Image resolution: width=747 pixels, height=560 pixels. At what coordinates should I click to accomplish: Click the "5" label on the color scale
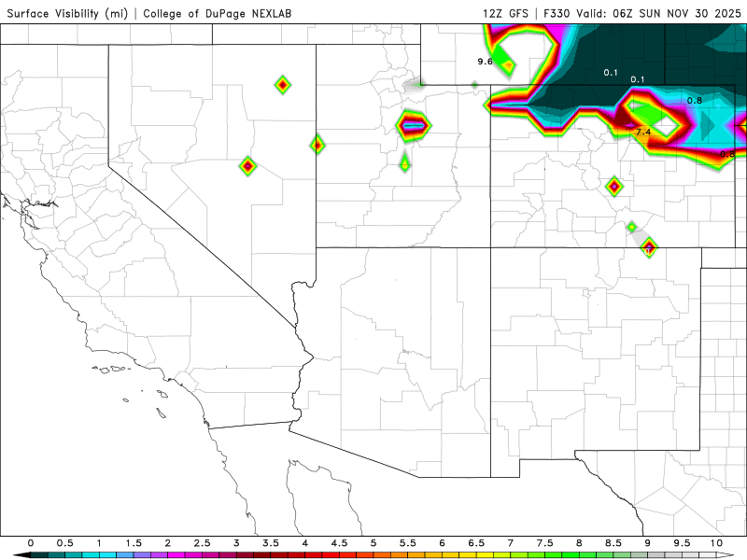[x=373, y=543]
